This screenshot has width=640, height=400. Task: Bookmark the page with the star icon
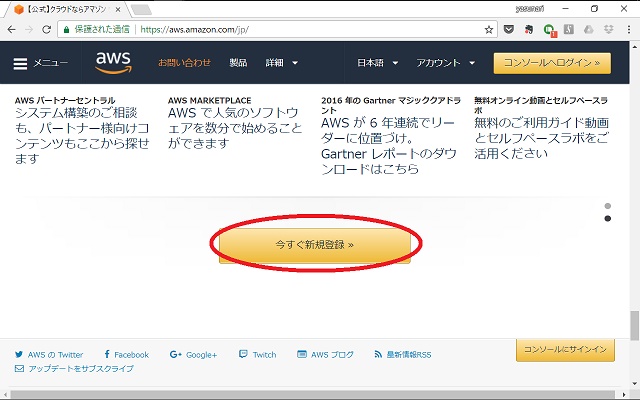coord(489,29)
